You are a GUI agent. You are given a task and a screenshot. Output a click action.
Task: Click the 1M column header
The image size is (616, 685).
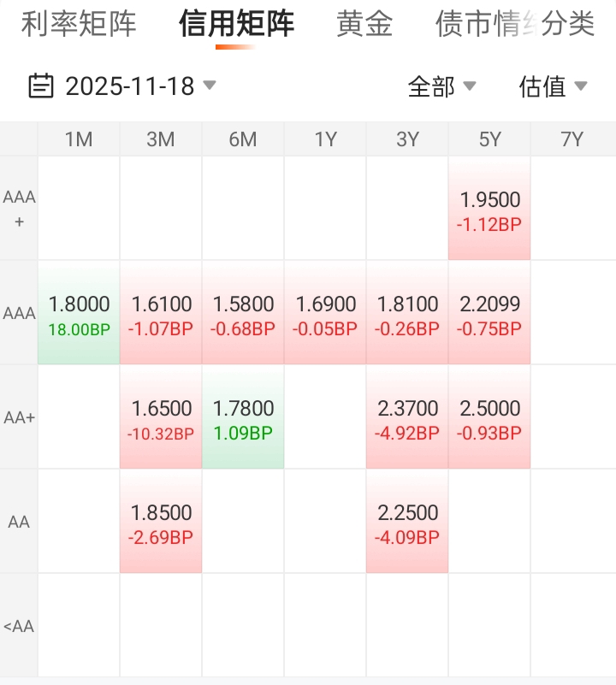(79, 139)
